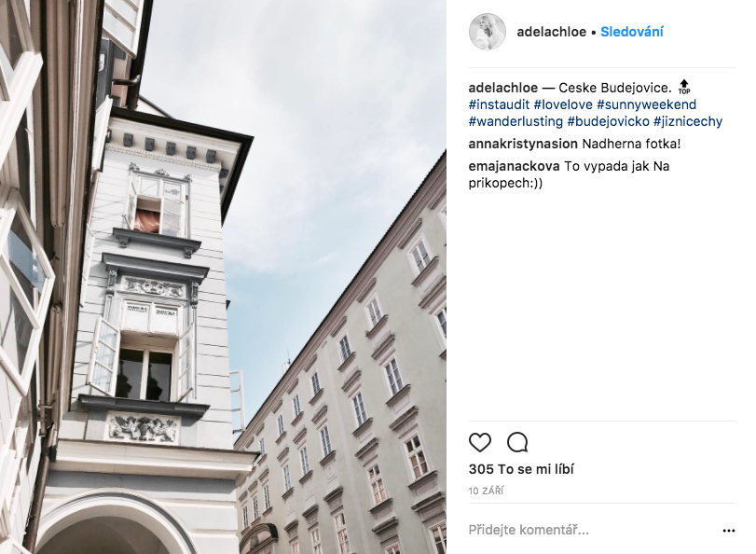The height and width of the screenshot is (554, 756).
Task: Open the #instaudit hashtag
Action: 499,104
